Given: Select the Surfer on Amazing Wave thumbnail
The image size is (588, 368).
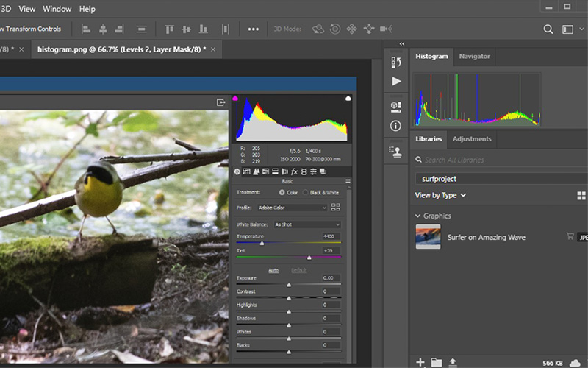Looking at the screenshot, I should coord(428,237).
